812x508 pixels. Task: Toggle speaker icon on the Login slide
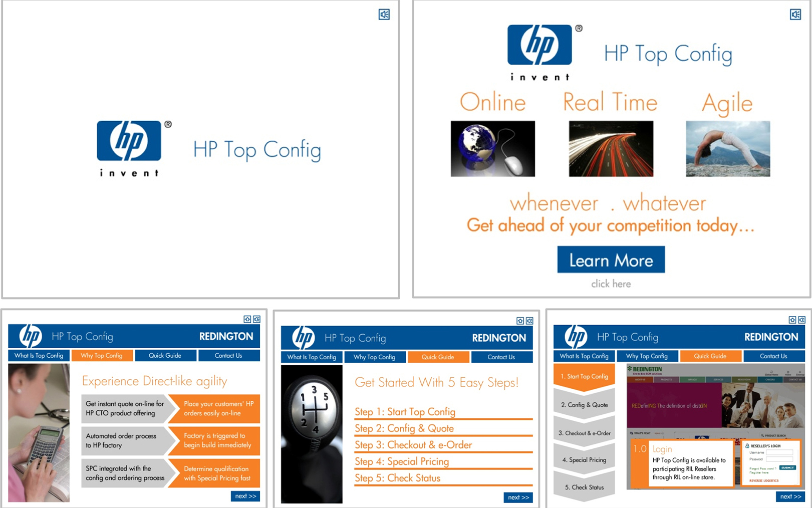[801, 320]
